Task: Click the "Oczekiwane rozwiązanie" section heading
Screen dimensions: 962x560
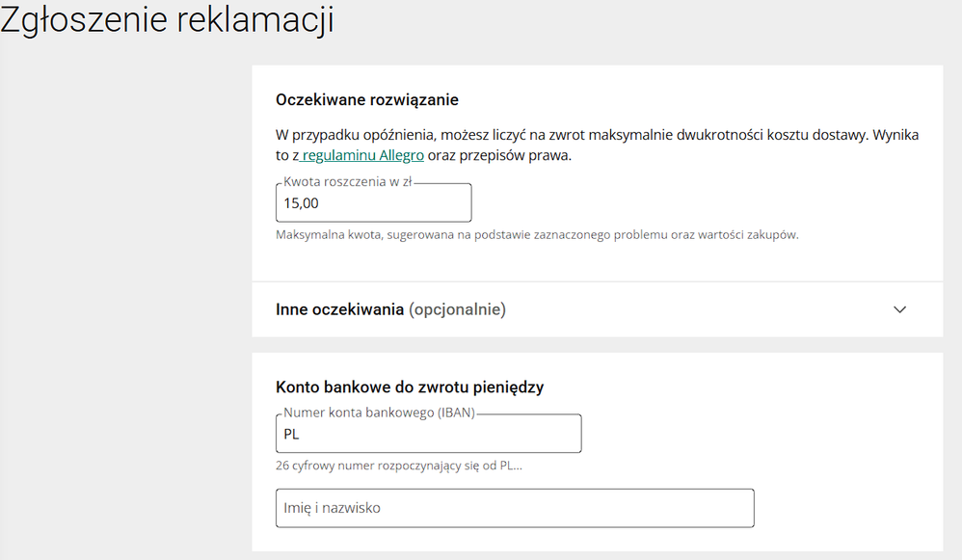Action: click(366, 99)
